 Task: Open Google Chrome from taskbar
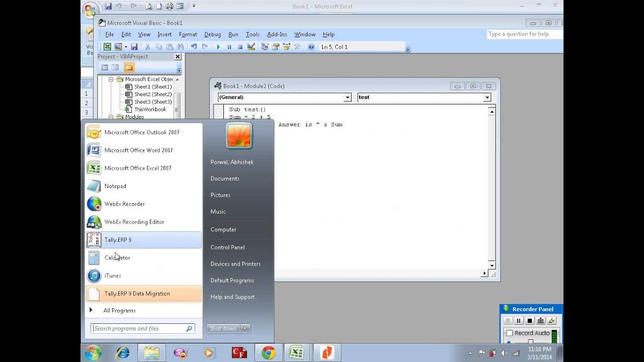point(268,353)
